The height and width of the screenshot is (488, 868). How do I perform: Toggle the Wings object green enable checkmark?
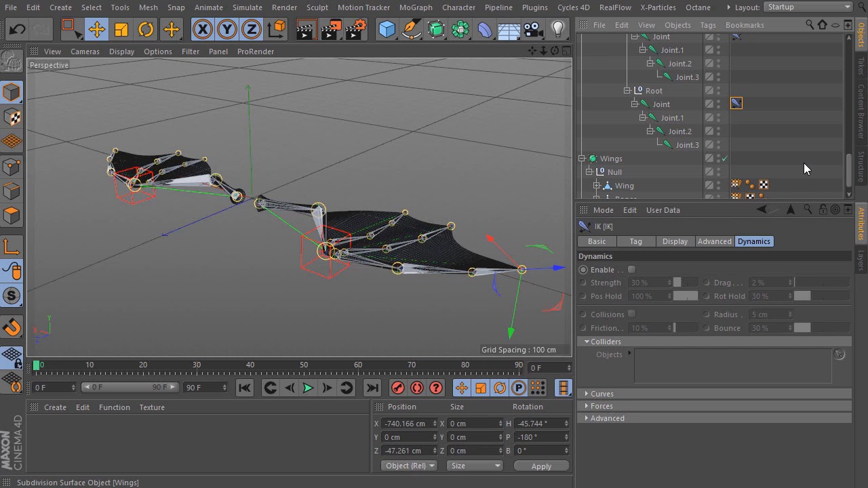(x=724, y=159)
